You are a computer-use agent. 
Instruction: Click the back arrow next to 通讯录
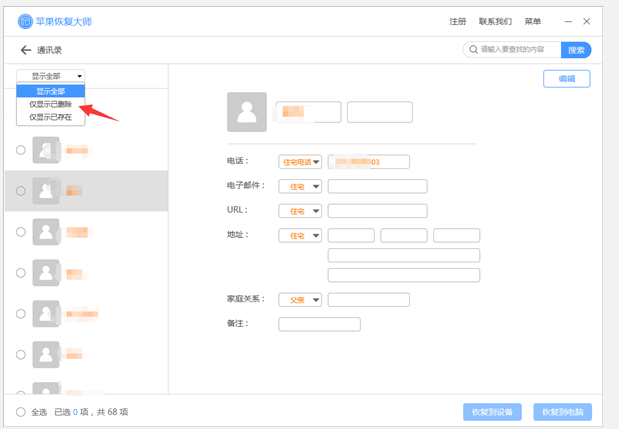pos(26,50)
